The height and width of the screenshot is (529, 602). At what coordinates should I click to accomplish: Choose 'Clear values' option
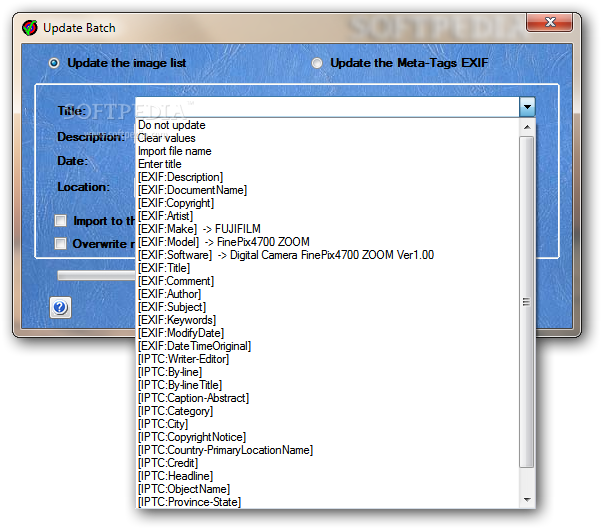tap(328, 138)
